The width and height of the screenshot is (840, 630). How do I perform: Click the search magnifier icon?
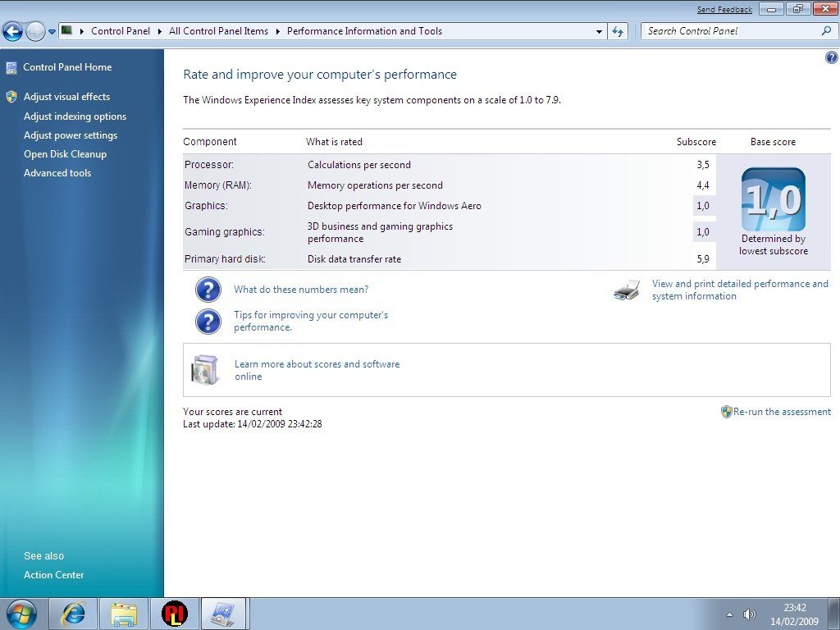(826, 31)
